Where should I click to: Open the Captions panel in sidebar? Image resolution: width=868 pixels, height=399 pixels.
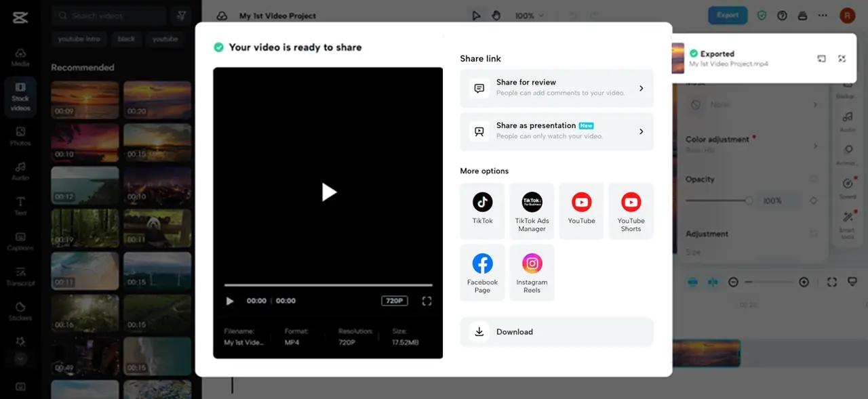coord(20,241)
